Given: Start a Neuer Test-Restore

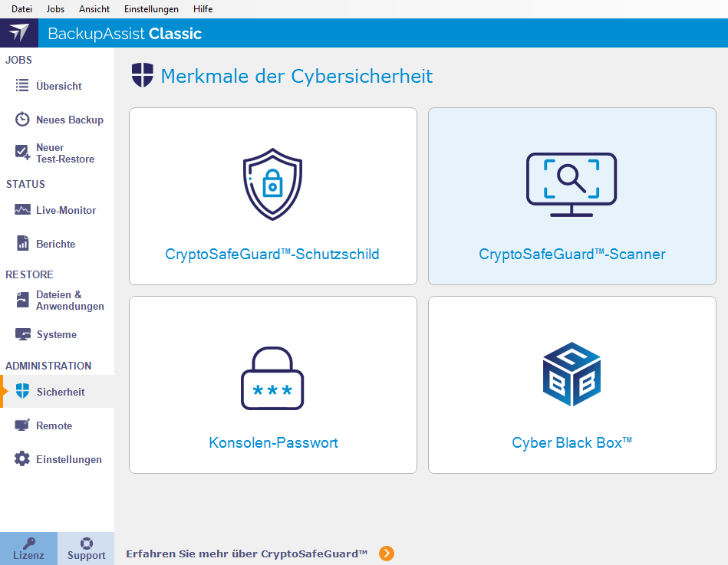Looking at the screenshot, I should point(65,153).
